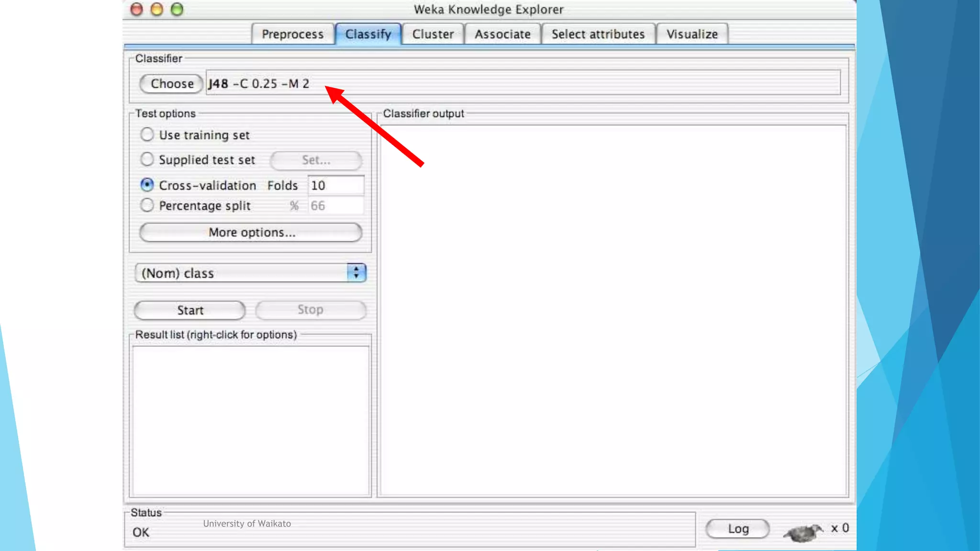This screenshot has height=551, width=980.
Task: Click the cross-validation Folds input field
Action: tap(335, 185)
